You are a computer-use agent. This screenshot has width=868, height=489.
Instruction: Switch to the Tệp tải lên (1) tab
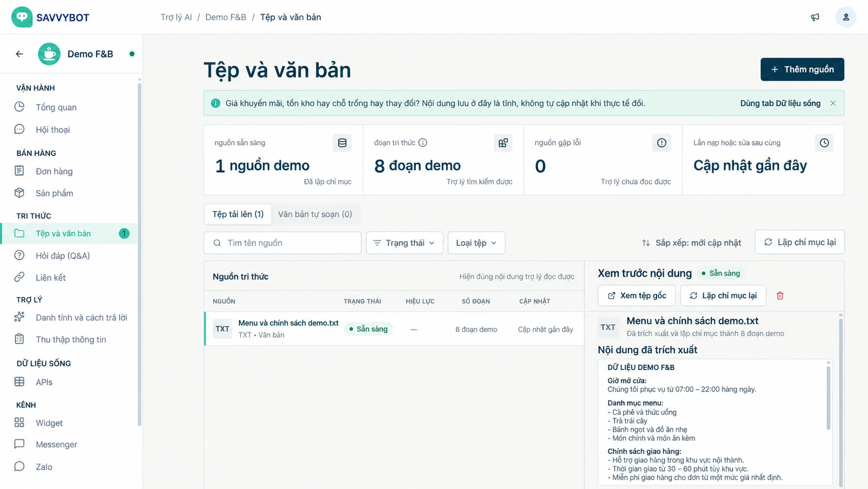tap(238, 214)
